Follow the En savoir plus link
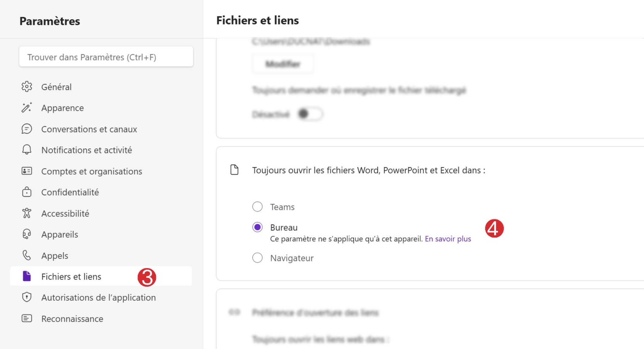 click(x=448, y=239)
